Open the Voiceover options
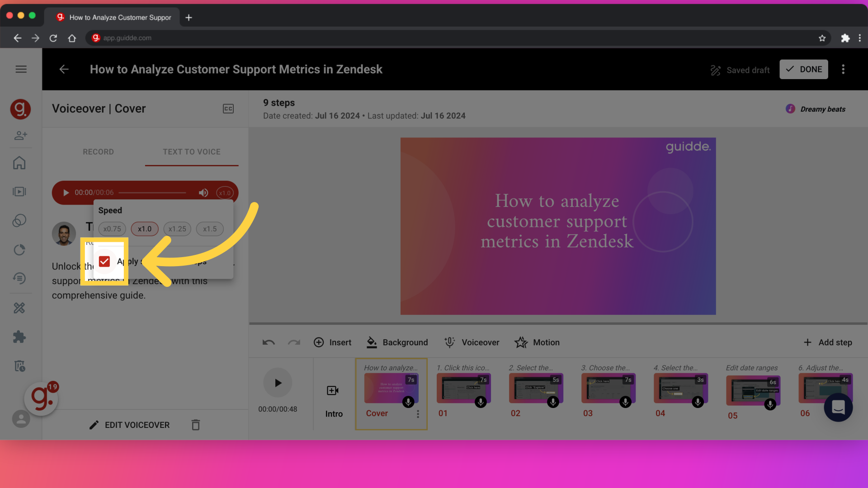The image size is (868, 488). pos(472,343)
